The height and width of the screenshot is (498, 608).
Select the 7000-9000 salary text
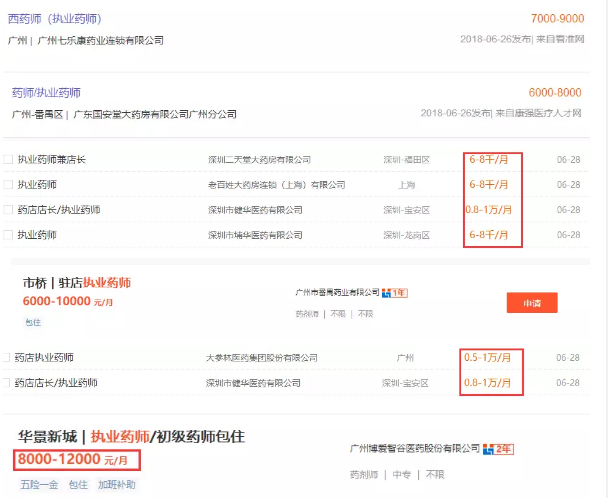tap(557, 18)
